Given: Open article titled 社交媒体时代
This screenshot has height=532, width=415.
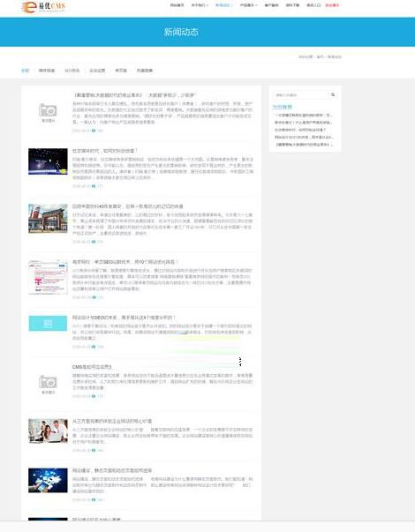Looking at the screenshot, I should click(x=105, y=151).
